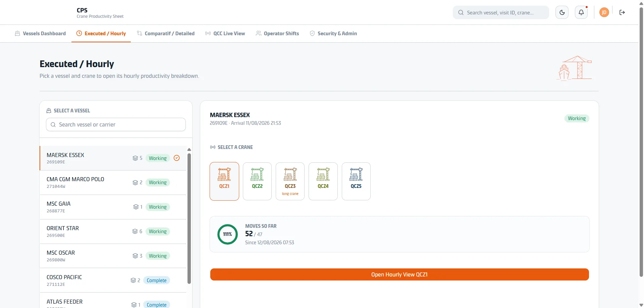Select ORIENT STAR vessel row

pyautogui.click(x=113, y=232)
